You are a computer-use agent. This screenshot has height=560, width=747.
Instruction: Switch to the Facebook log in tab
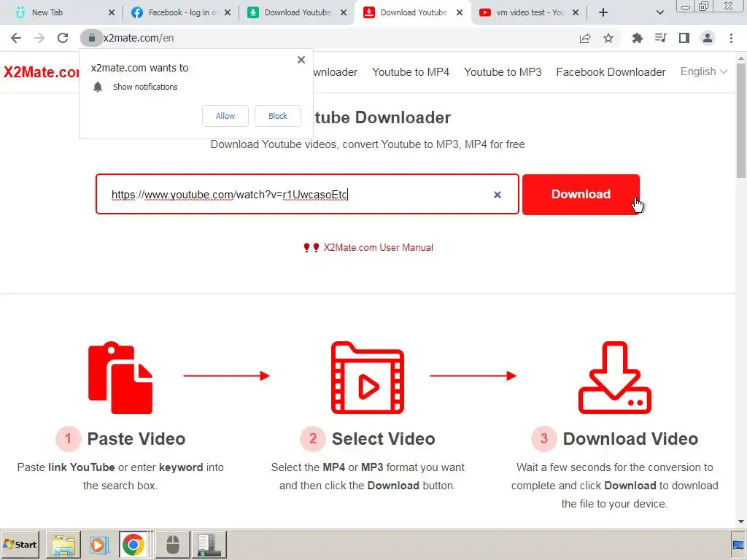tap(182, 12)
